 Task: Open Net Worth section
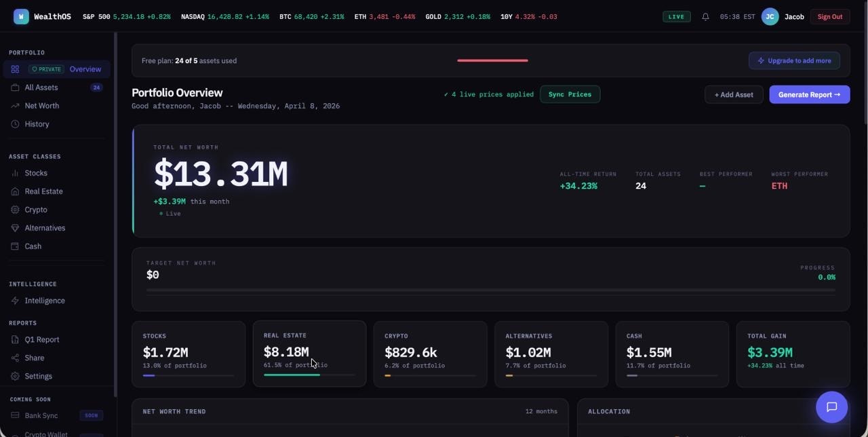coord(57,106)
